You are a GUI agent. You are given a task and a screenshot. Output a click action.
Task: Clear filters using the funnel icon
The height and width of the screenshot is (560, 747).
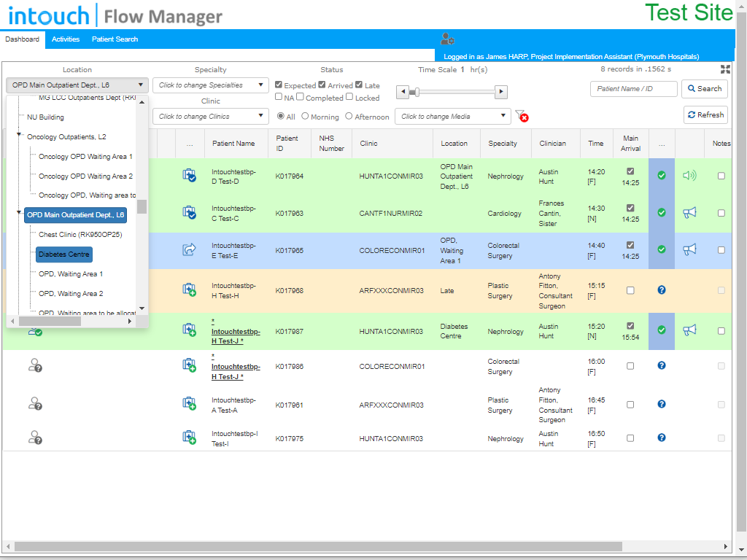pyautogui.click(x=522, y=116)
